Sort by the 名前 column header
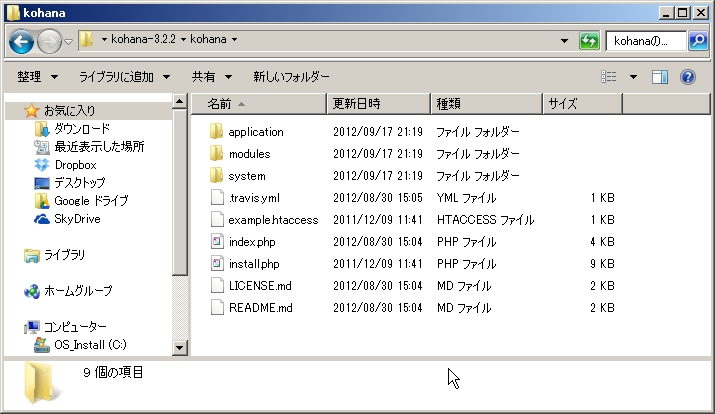Screen dimensions: 715x414 pyautogui.click(x=259, y=104)
